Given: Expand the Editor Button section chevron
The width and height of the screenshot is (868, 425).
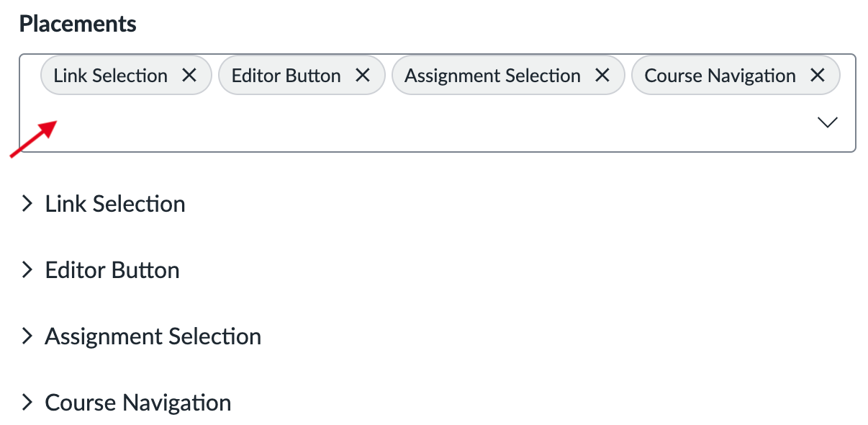Looking at the screenshot, I should tap(27, 270).
